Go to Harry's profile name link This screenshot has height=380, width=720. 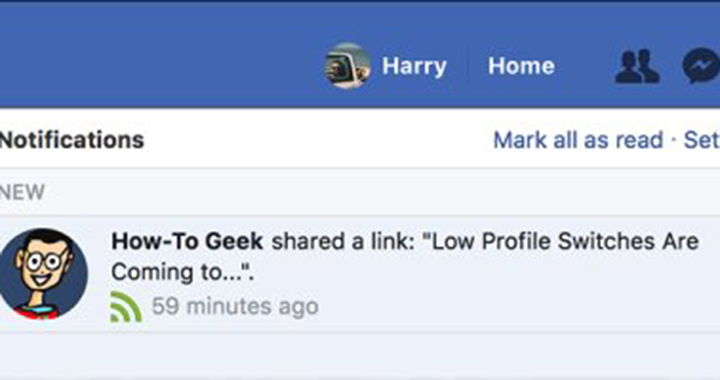[x=414, y=66]
